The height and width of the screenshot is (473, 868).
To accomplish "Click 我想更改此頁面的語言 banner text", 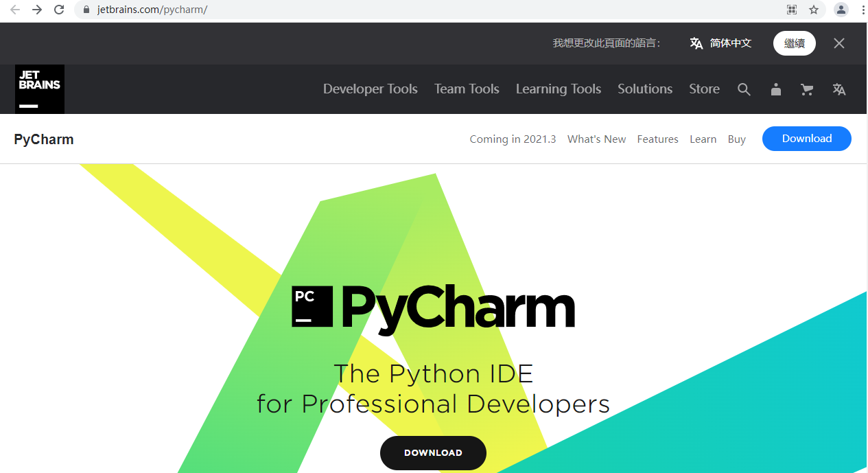I will click(x=607, y=43).
